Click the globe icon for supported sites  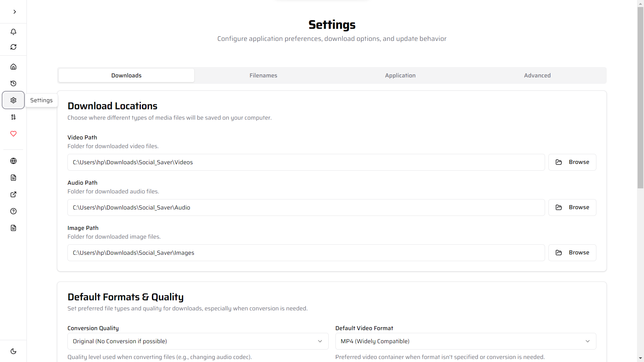[13, 161]
